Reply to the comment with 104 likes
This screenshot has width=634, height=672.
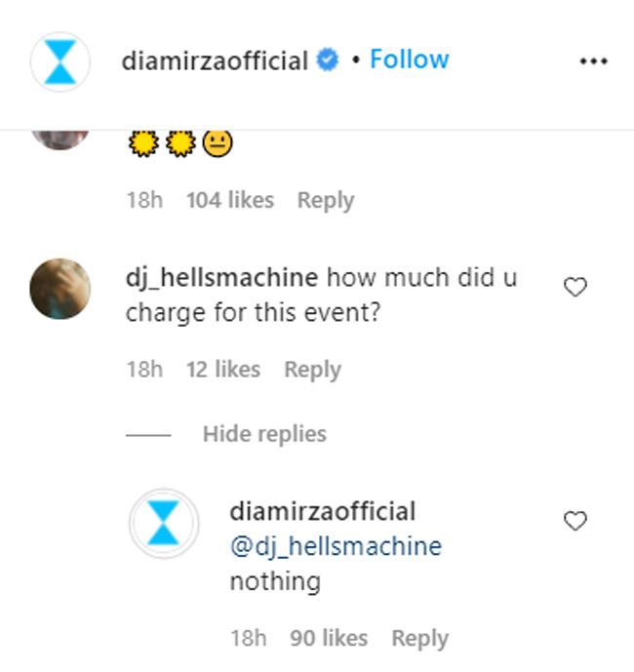click(326, 200)
